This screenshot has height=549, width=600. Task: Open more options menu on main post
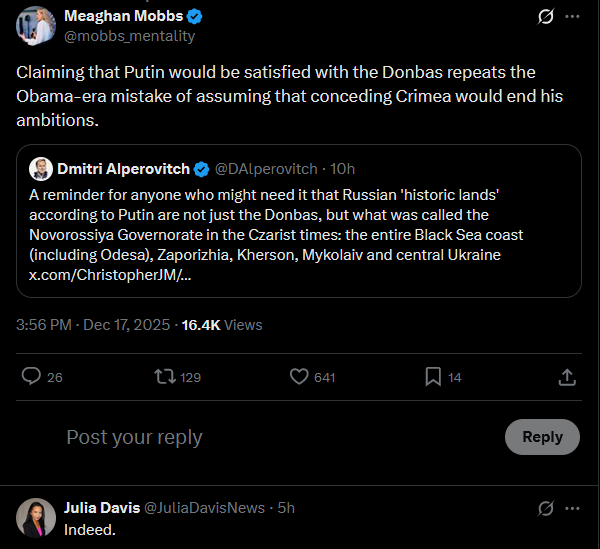(572, 17)
